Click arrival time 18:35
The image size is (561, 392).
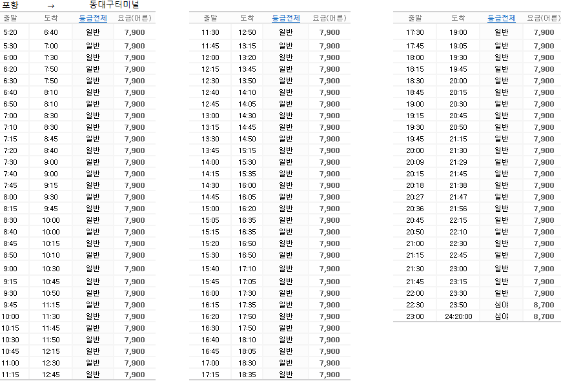coord(247,375)
